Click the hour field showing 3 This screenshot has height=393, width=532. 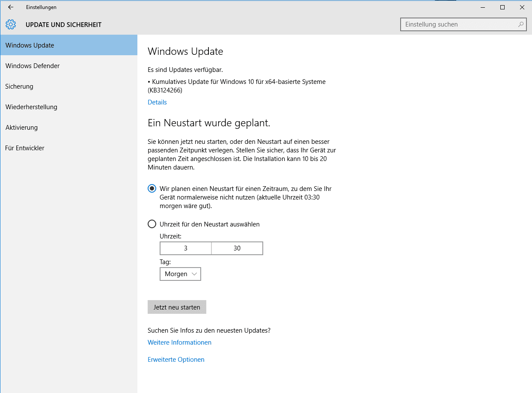pyautogui.click(x=185, y=248)
